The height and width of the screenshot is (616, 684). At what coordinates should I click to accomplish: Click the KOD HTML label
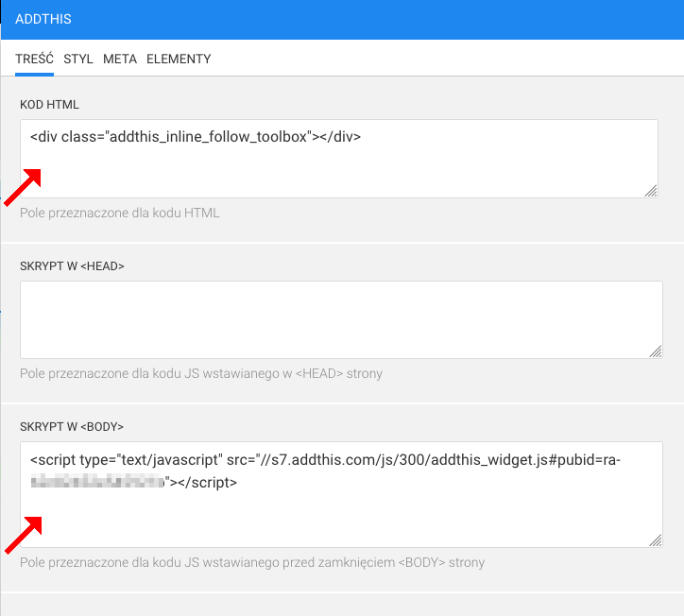pyautogui.click(x=50, y=105)
